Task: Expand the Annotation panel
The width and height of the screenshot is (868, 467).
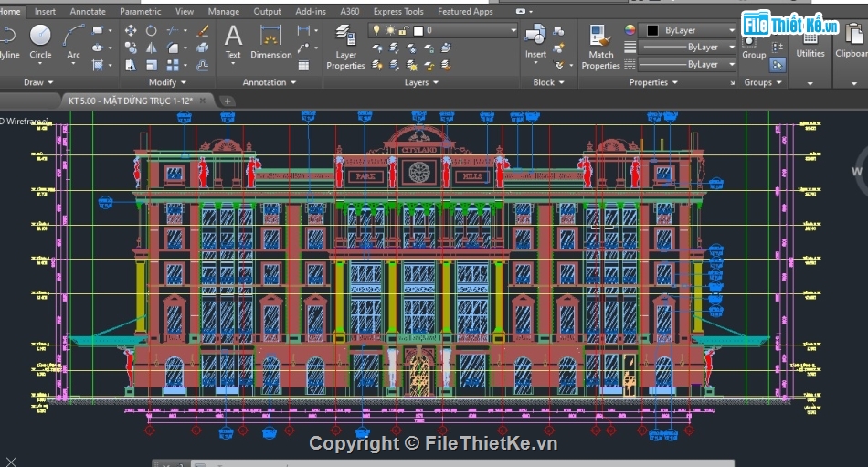Action: point(269,82)
